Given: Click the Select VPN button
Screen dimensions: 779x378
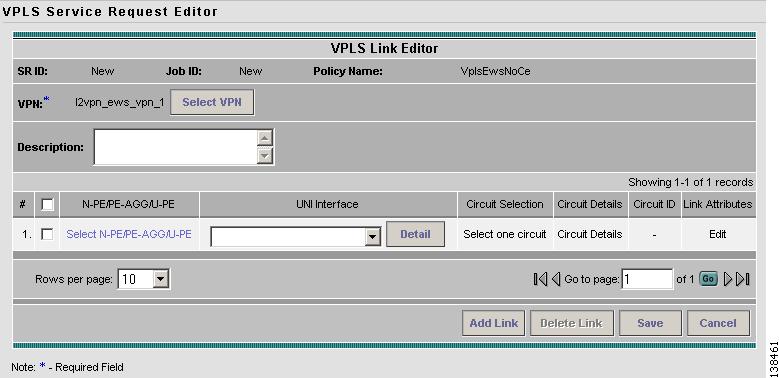Looking at the screenshot, I should [x=212, y=102].
